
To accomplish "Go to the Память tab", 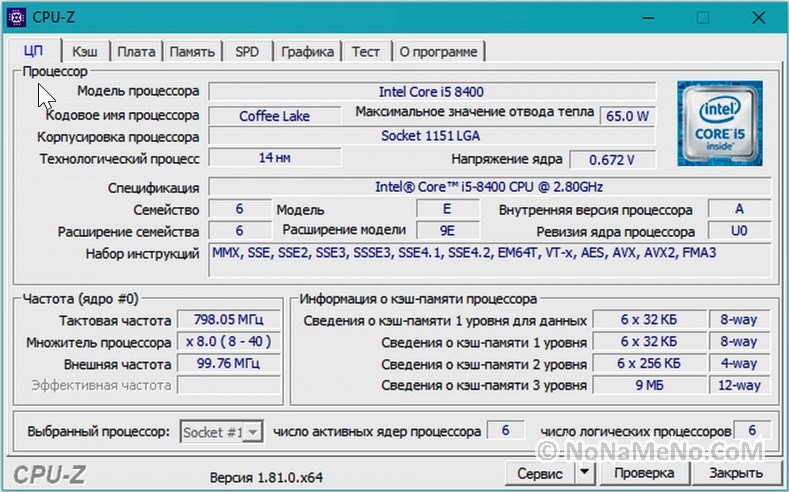I will 191,51.
